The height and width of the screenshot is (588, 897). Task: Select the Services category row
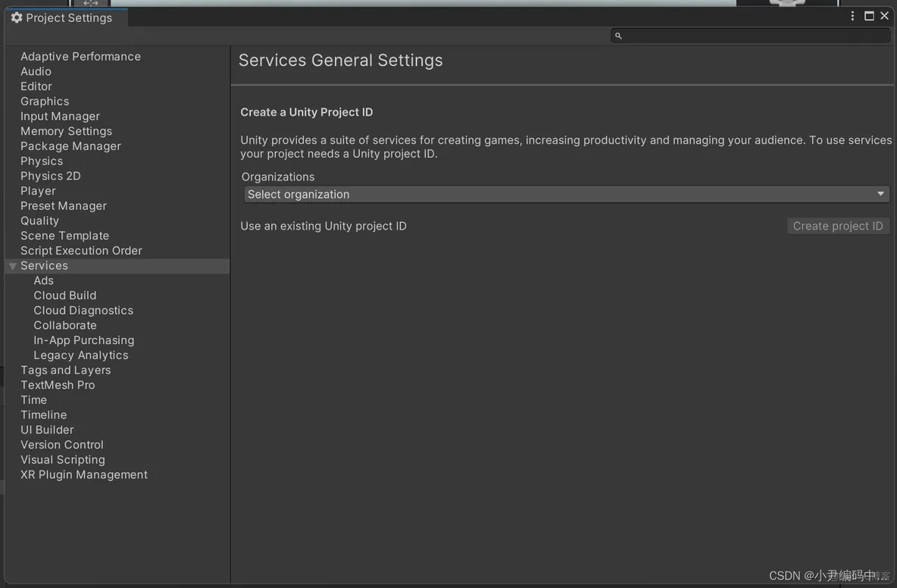[117, 265]
